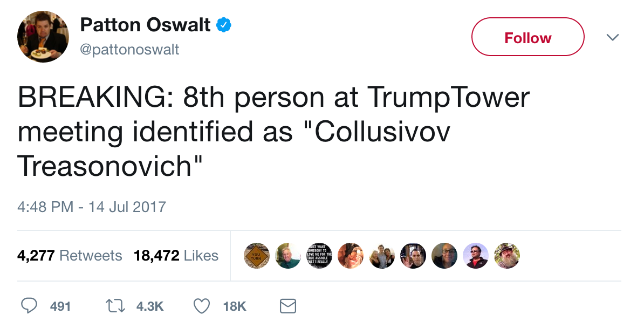Open the avatar showing three people together
This screenshot has width=644, height=328.
click(x=381, y=256)
